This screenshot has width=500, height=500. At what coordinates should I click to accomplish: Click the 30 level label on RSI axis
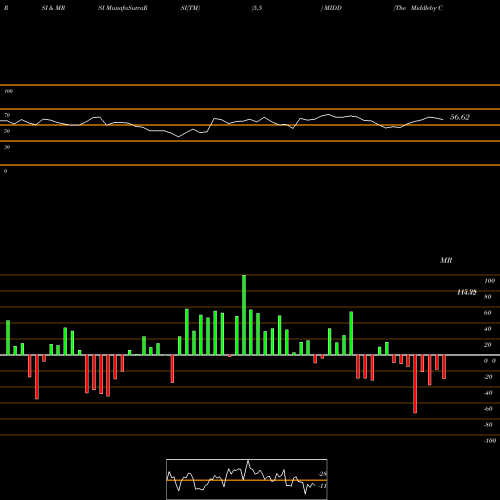coord(7,147)
